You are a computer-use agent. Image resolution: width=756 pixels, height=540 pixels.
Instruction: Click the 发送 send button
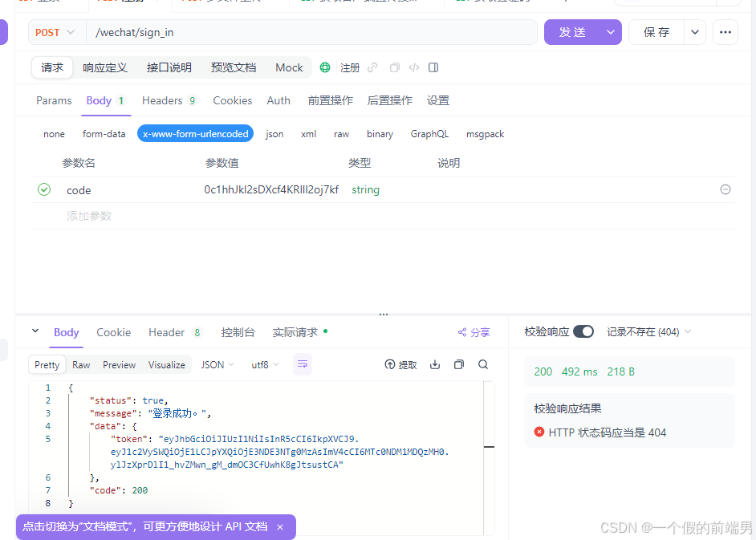(x=572, y=32)
